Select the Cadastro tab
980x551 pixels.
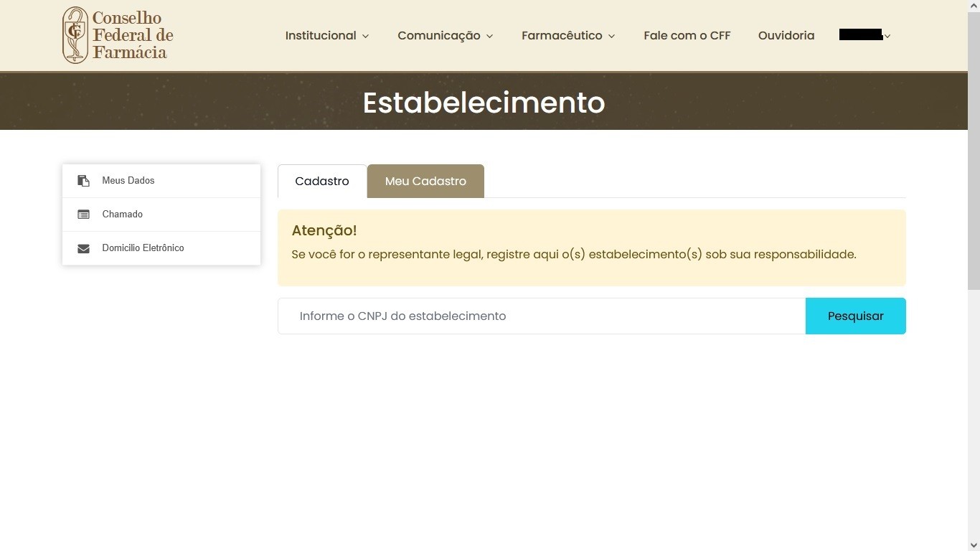[x=322, y=182]
